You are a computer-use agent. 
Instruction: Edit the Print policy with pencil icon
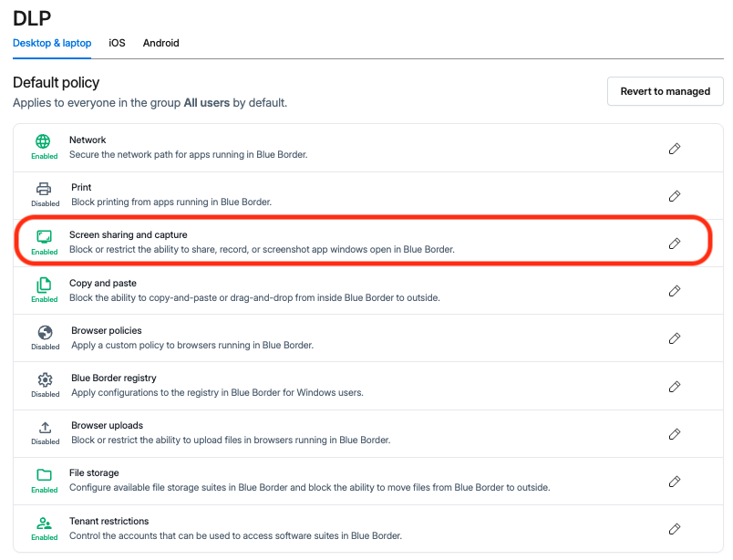[x=675, y=196]
